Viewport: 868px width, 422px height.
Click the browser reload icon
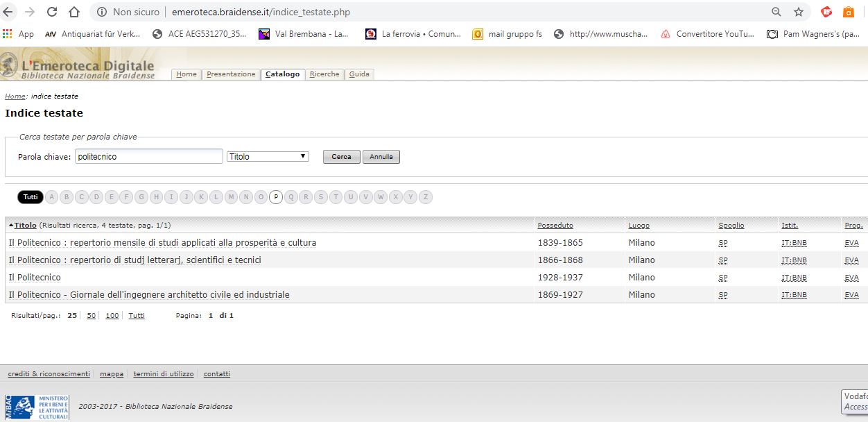click(52, 12)
